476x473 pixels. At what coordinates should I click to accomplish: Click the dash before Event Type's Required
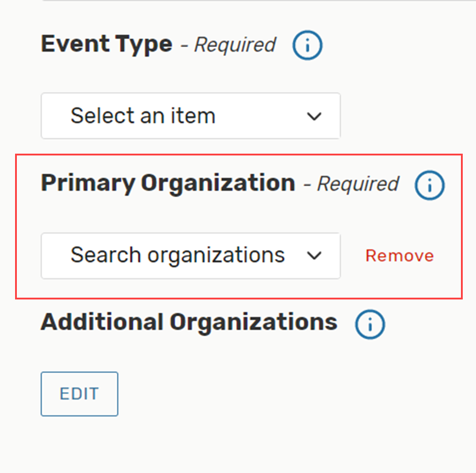(185, 46)
